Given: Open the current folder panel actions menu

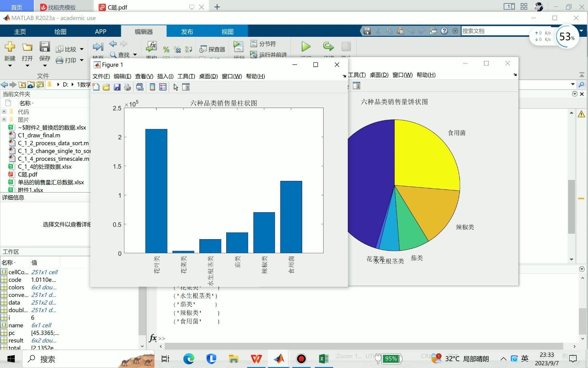Looking at the screenshot, I should (575, 94).
